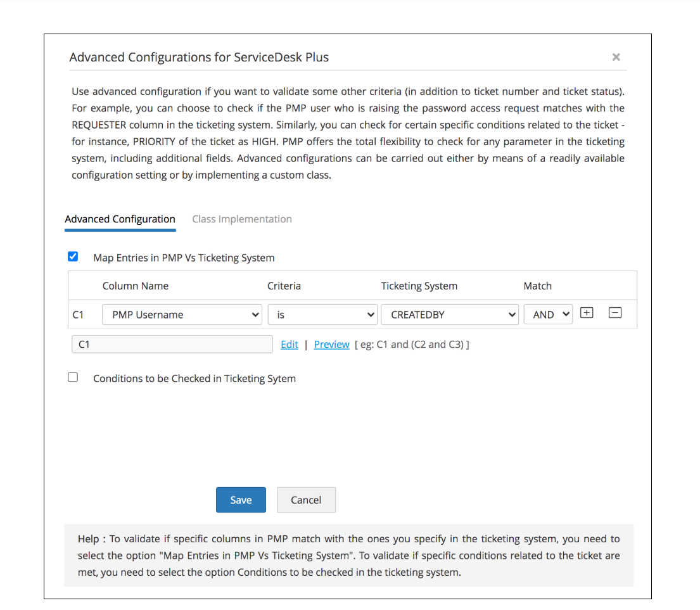Screen dimensions: 700x610
Task: Enable the Conditions to be Checked checkbox
Action: [x=73, y=378]
